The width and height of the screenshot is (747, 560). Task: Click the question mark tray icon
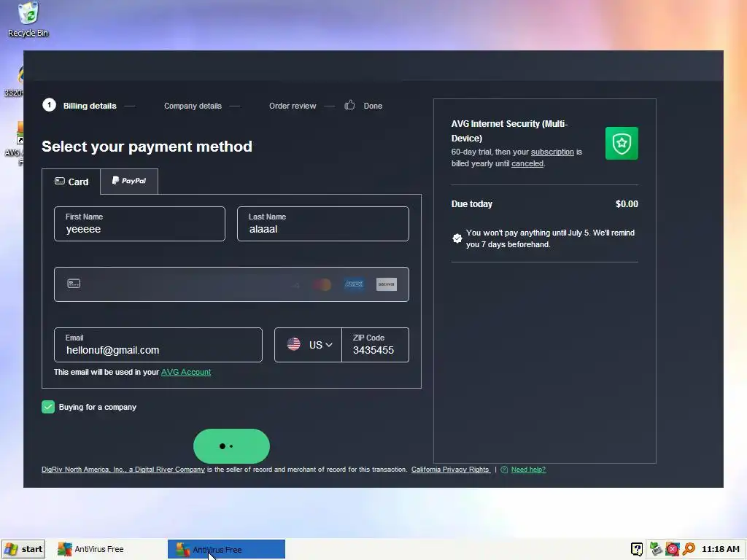[637, 549]
